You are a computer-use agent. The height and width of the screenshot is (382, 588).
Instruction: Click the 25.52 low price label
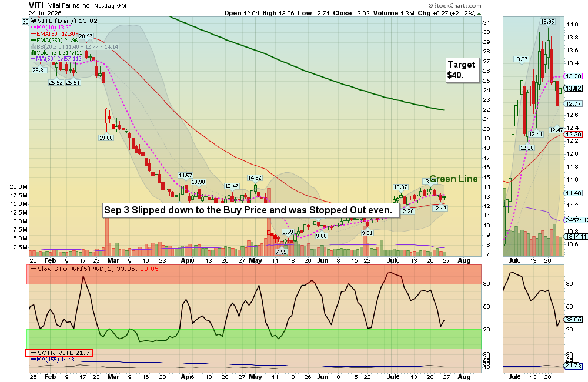(x=56, y=83)
